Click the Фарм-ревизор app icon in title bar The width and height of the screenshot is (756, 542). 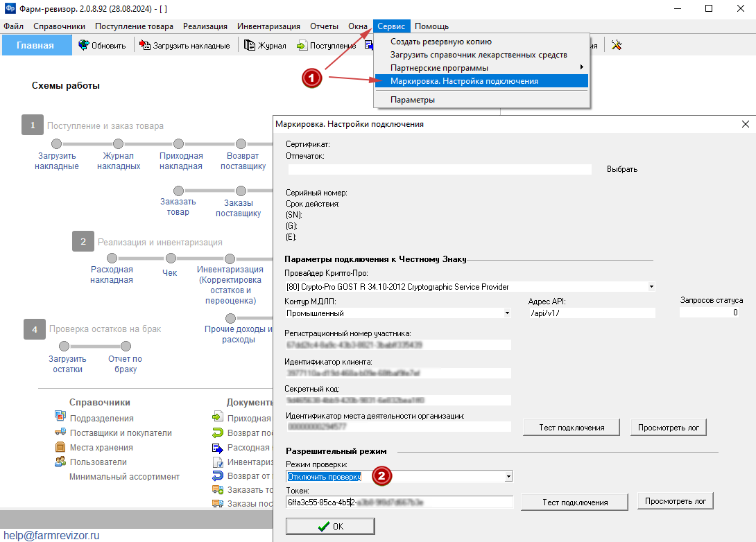coord(10,8)
